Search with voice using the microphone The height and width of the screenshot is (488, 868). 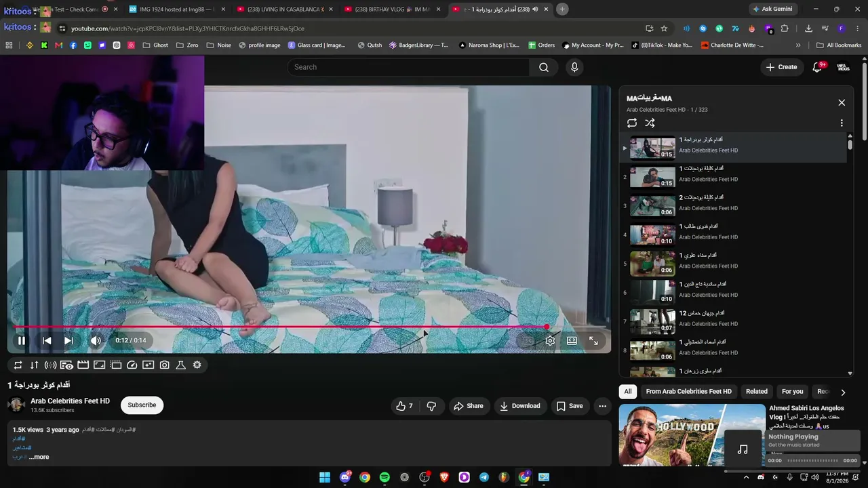click(x=574, y=67)
